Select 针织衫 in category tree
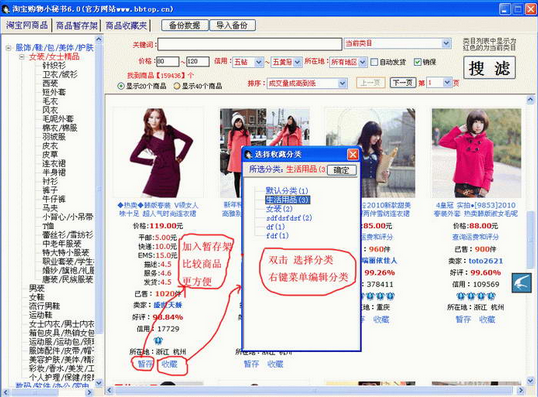 click(54, 66)
